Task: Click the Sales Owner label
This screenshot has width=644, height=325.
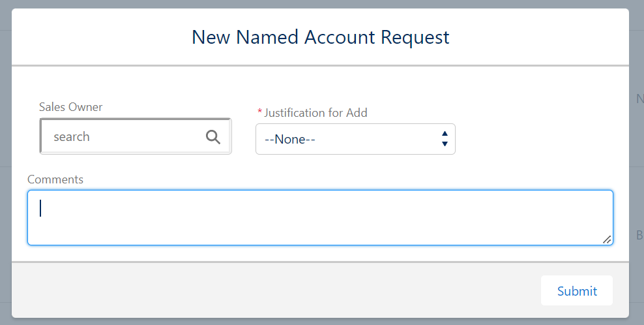Action: click(70, 107)
